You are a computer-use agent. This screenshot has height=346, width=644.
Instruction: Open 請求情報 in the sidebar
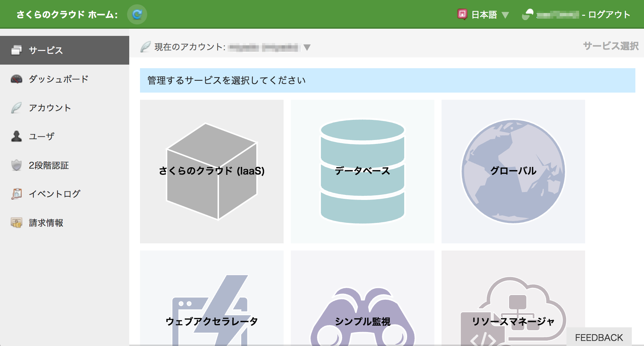coord(65,223)
